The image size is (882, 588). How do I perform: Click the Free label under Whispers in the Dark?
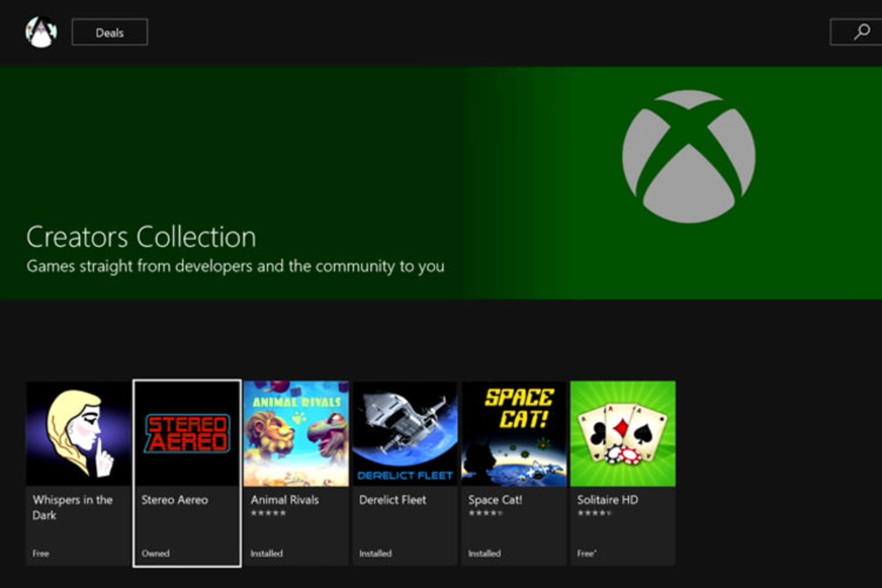tap(41, 554)
